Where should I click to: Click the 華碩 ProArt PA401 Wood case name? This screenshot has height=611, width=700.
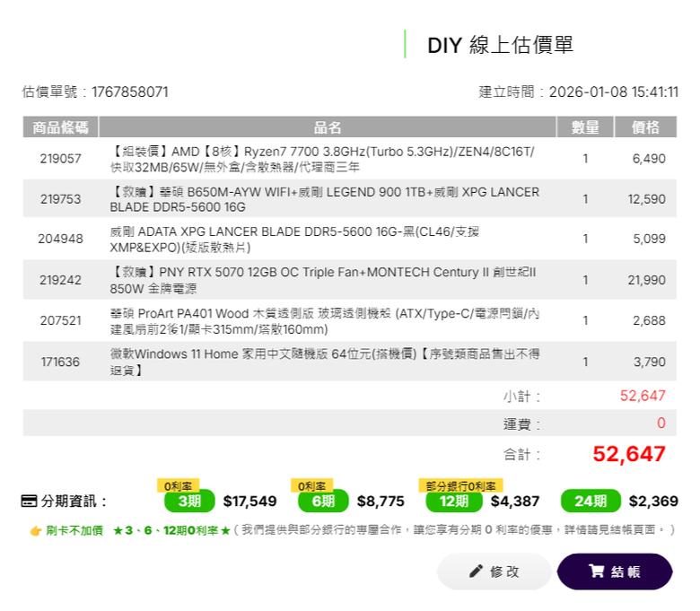(325, 321)
